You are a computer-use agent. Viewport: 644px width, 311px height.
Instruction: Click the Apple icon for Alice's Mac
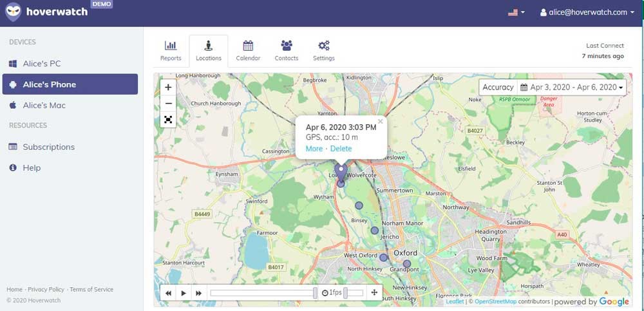click(13, 105)
